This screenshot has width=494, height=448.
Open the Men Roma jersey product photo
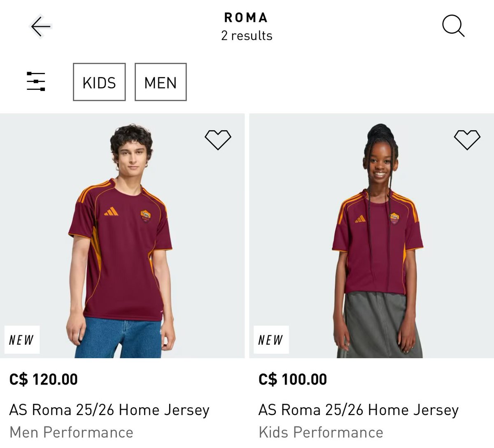tap(122, 236)
